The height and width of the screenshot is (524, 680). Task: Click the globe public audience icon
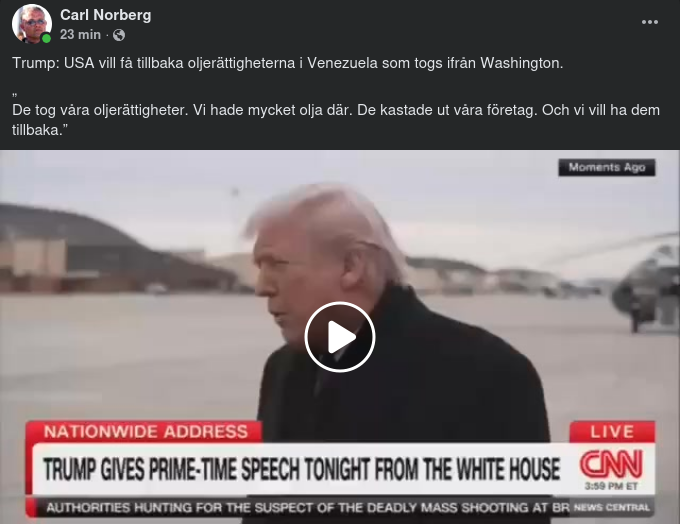[119, 35]
